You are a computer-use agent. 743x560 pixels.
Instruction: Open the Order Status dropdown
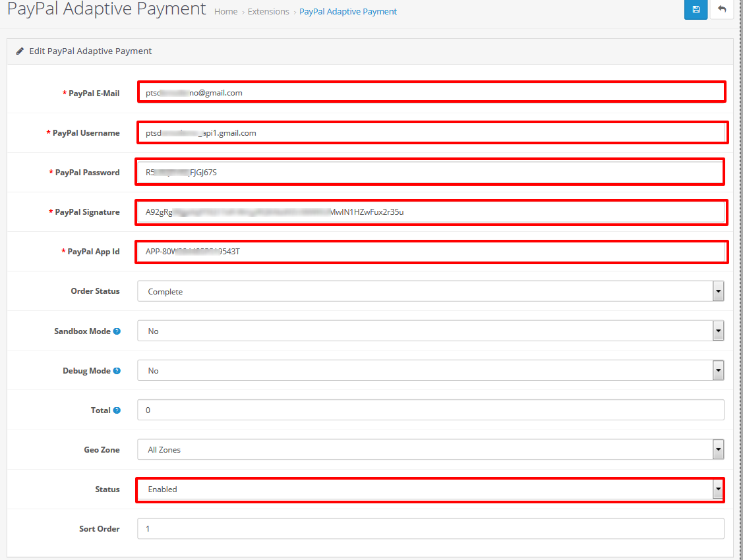431,291
